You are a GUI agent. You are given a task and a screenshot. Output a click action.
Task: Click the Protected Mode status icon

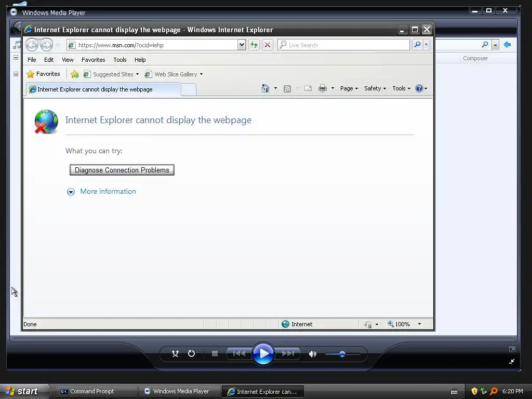pyautogui.click(x=368, y=324)
